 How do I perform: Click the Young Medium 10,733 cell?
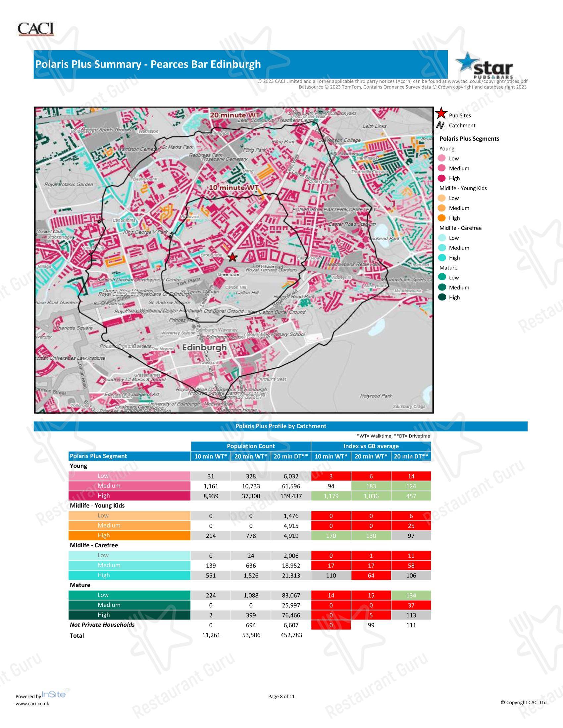tap(251, 486)
